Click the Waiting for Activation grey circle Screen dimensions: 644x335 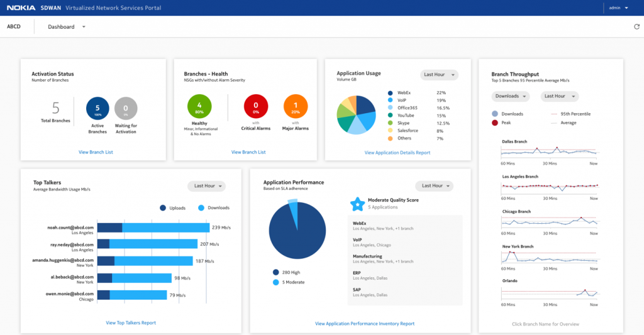click(126, 108)
